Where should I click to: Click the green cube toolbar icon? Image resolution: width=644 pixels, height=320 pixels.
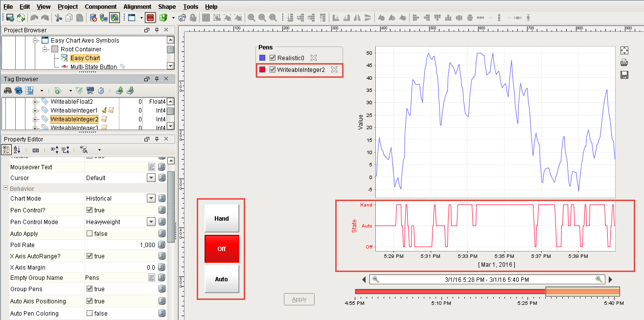pos(163,18)
